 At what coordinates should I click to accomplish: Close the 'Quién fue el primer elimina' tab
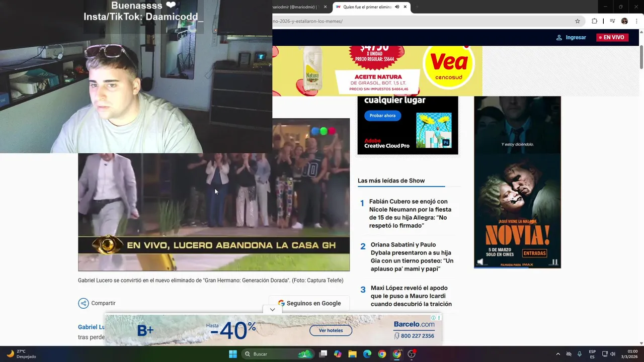(405, 7)
